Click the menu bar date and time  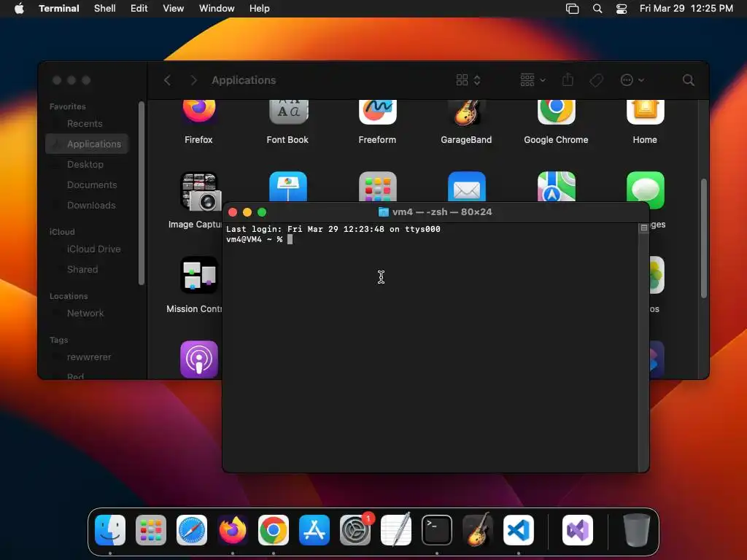(686, 9)
